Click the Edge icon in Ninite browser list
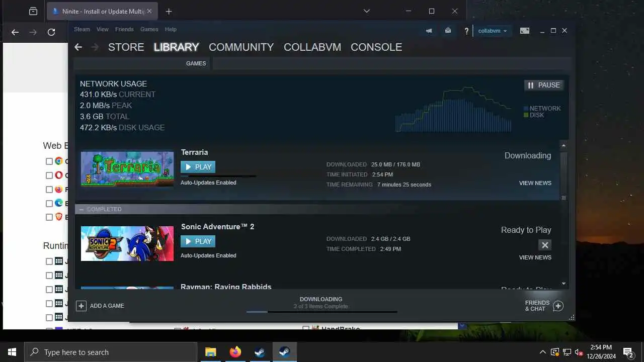Viewport: 644px width, 362px height. click(x=59, y=203)
